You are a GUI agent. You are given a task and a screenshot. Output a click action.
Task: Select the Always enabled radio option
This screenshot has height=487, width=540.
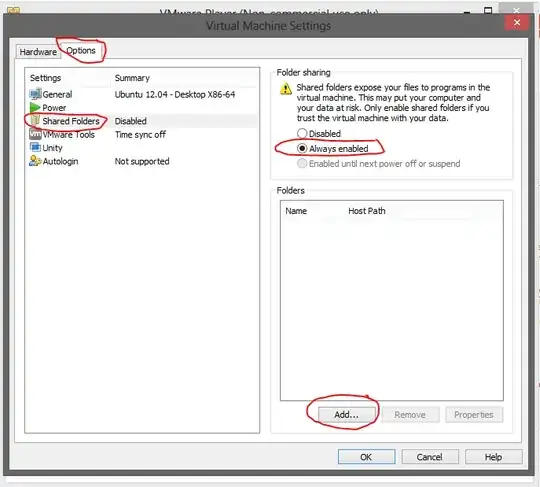click(302, 148)
